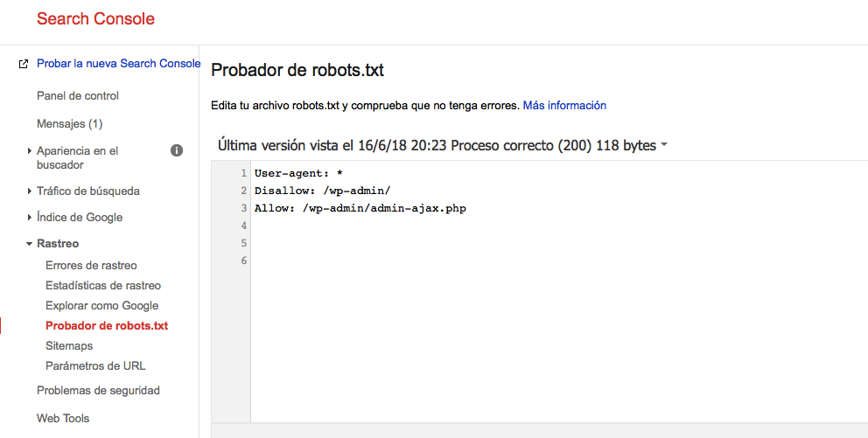Click the Disallow: /wp-admin/ line
The width and height of the screenshot is (868, 438).
coord(323,191)
